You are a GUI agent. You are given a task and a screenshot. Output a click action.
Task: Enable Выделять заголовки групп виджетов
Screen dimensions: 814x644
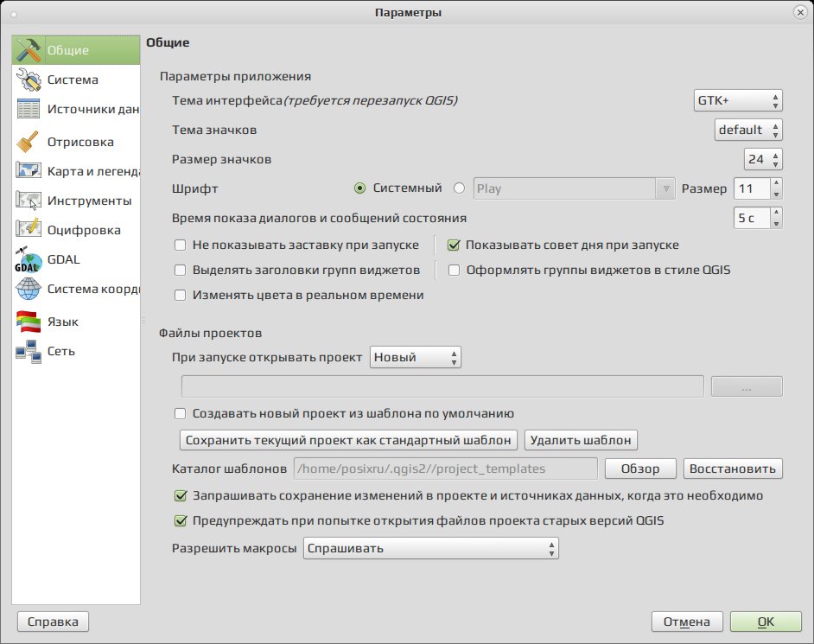point(180,270)
